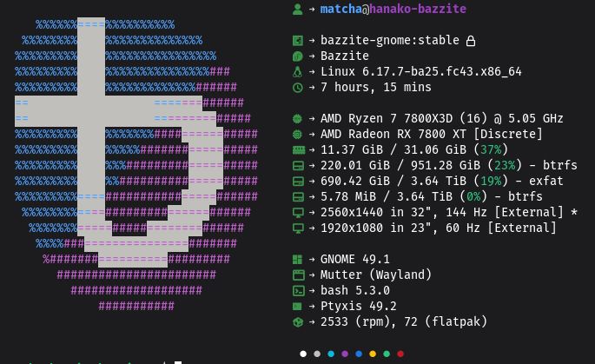The height and width of the screenshot is (364, 595).
Task: Click the Bazzite ASCII art logo
Action: 136,165
